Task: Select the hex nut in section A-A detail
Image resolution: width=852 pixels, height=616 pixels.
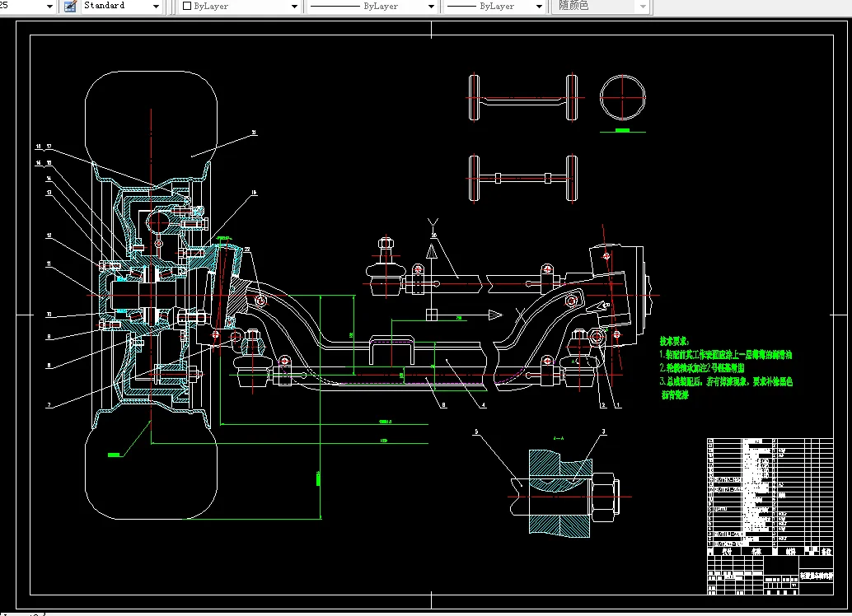Action: (x=604, y=497)
